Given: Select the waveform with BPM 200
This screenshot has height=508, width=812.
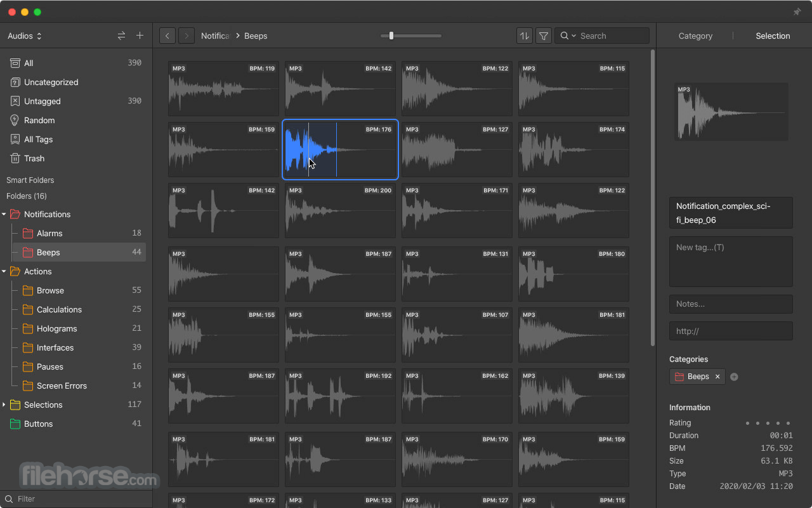Looking at the screenshot, I should coord(340,210).
